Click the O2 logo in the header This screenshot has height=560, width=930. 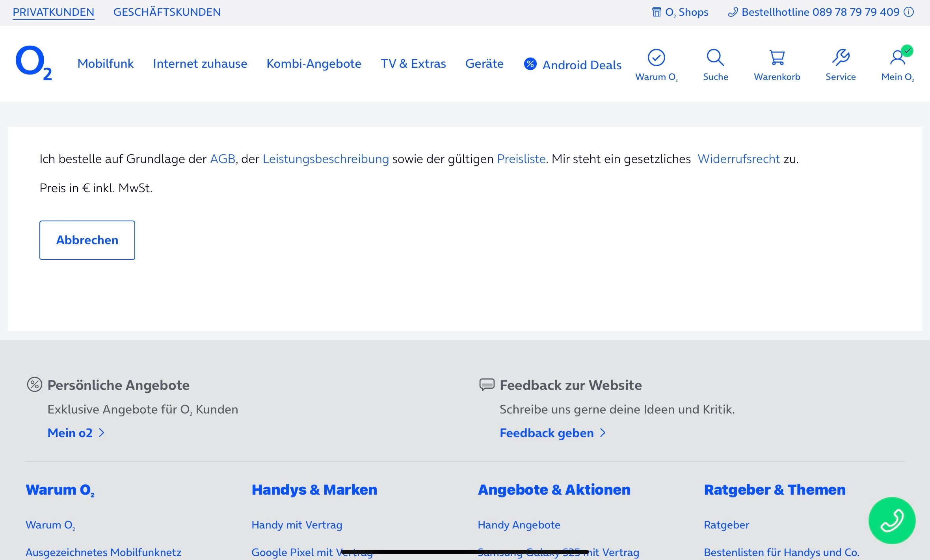33,63
